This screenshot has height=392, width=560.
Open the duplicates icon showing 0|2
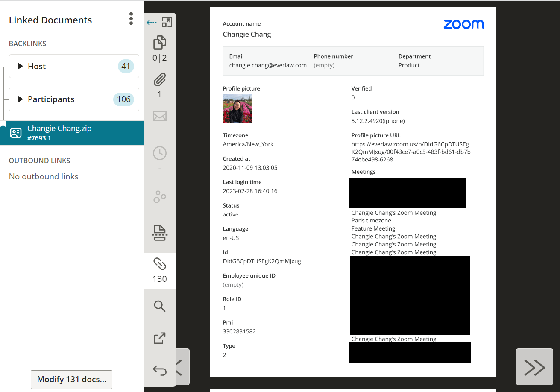pos(160,43)
